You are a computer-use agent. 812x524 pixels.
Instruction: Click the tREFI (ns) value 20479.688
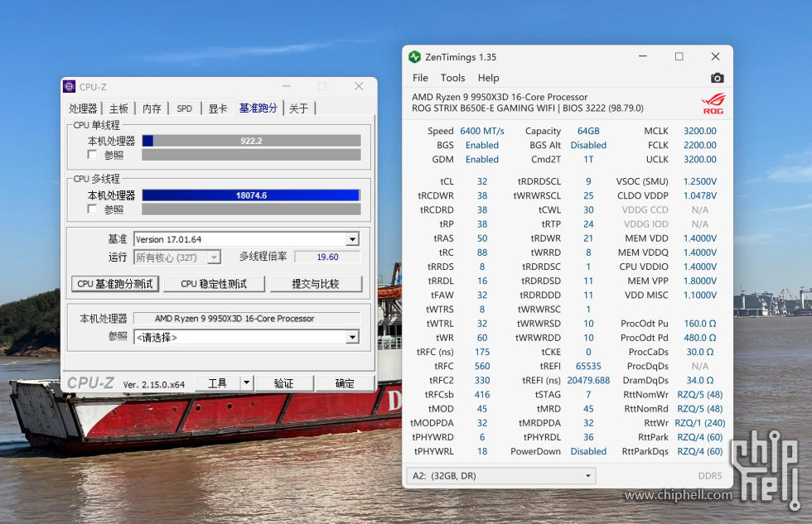pyautogui.click(x=588, y=380)
